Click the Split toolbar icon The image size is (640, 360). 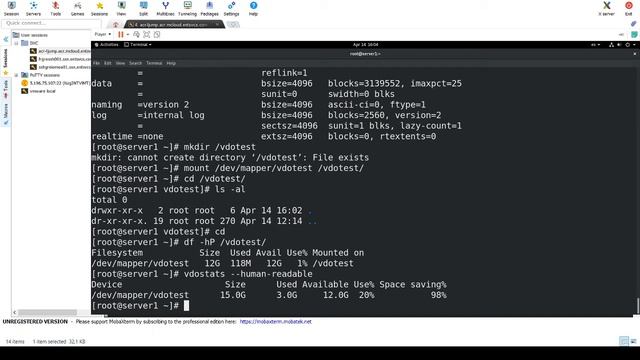pyautogui.click(x=143, y=8)
